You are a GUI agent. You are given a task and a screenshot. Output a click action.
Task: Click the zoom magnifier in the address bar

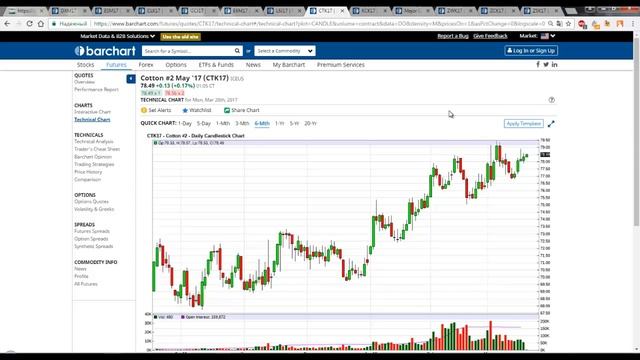[x=551, y=24]
